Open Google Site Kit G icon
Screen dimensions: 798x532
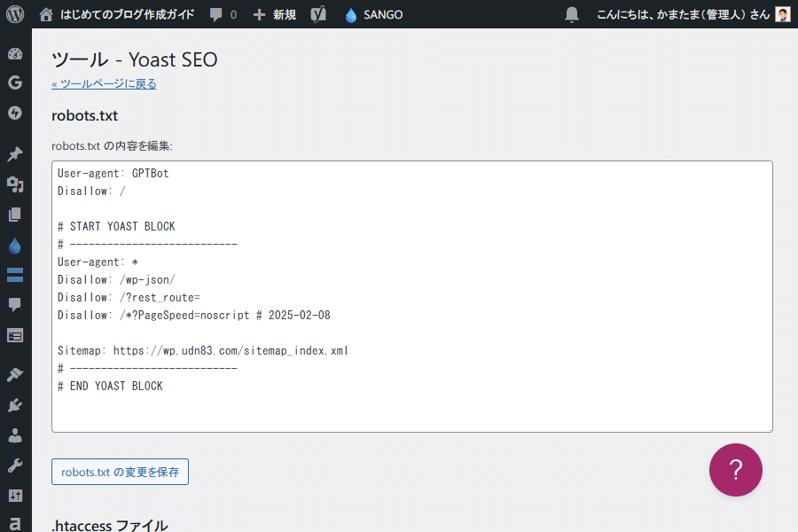(x=15, y=82)
